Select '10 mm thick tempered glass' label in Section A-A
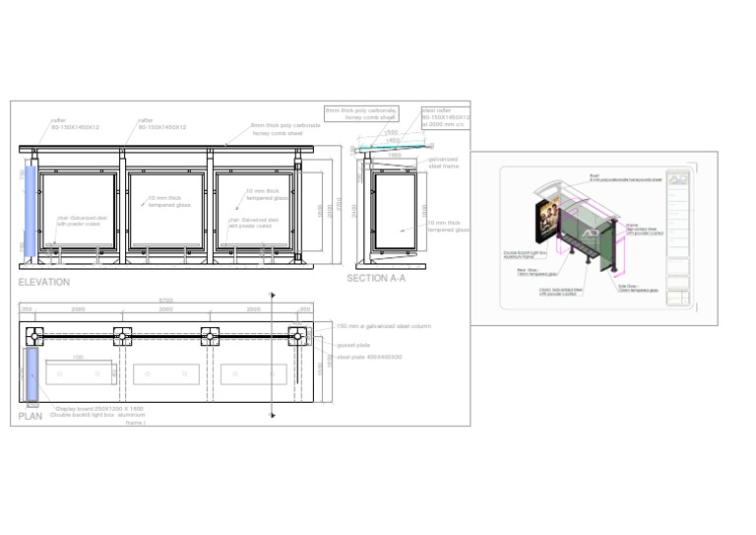756x535 pixels. tap(447, 227)
